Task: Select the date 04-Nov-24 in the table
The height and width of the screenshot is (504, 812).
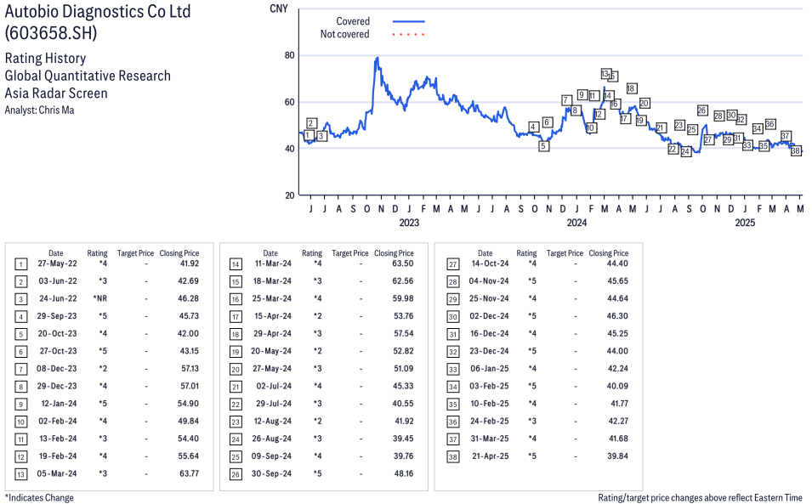Action: point(489,281)
